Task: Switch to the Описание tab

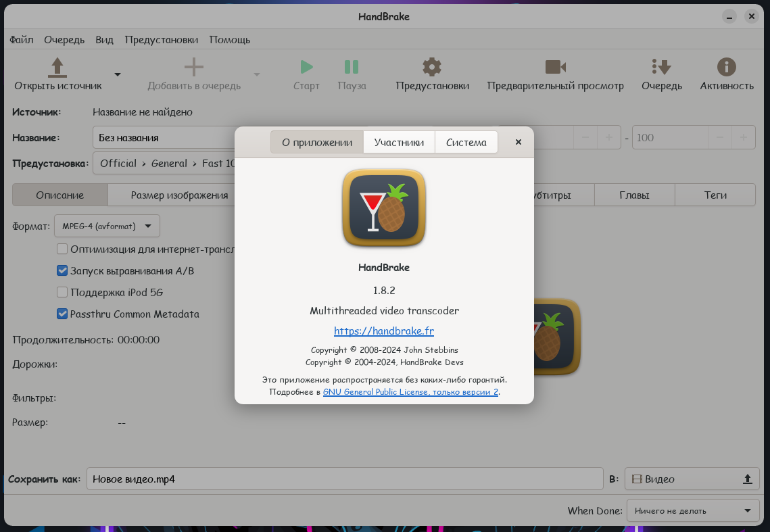Action: click(60, 195)
